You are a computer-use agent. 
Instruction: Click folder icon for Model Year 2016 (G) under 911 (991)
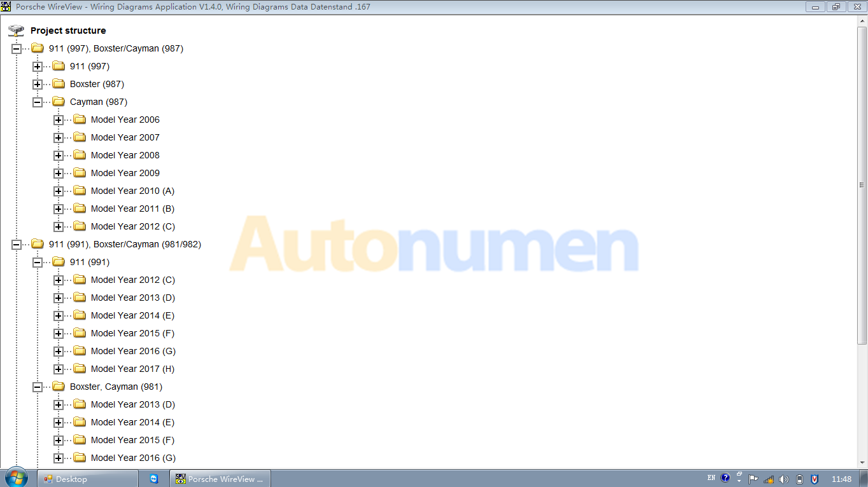[80, 350]
